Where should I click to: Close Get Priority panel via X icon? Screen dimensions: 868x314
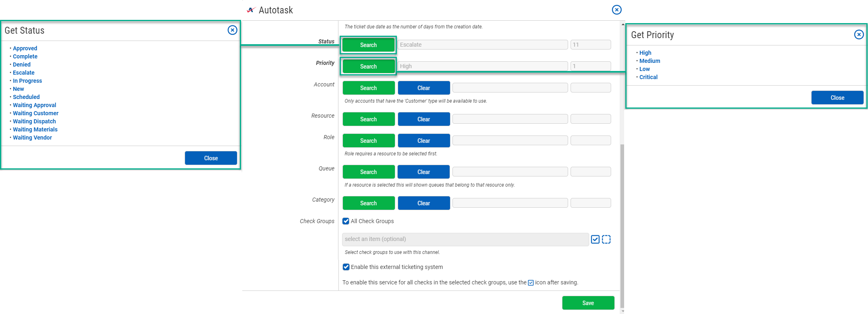click(x=859, y=34)
